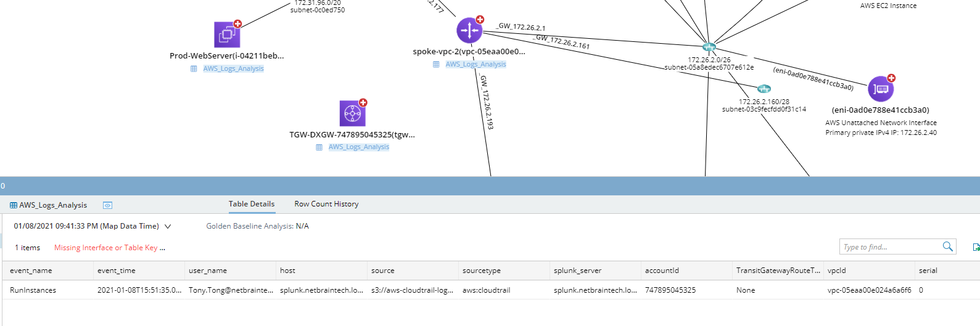
Task: Click preview icon next to AWS_Logs_Analysis title
Action: coord(107,205)
